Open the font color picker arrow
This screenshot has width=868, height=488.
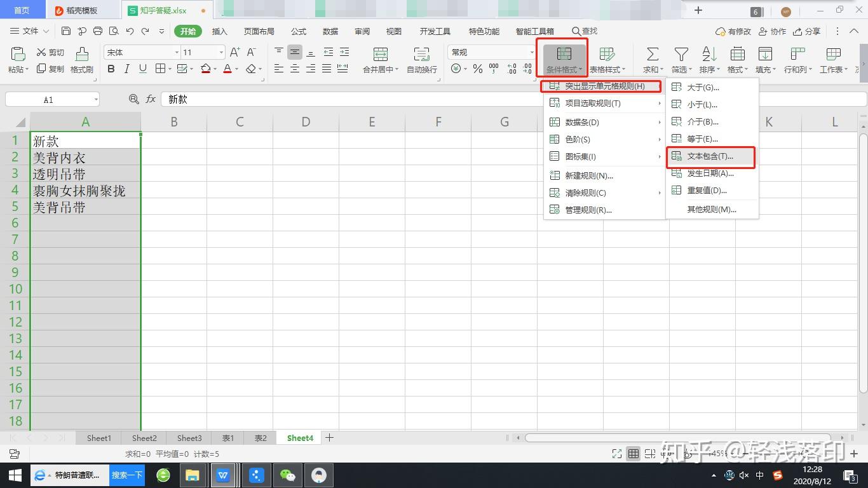click(237, 69)
